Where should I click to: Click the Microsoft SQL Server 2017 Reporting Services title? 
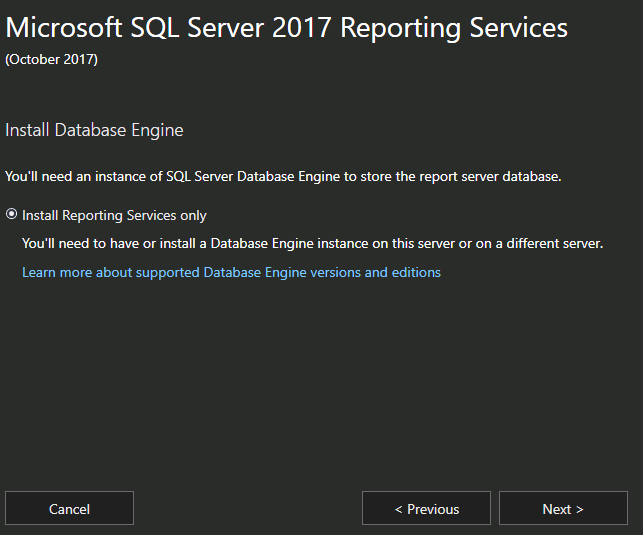286,28
